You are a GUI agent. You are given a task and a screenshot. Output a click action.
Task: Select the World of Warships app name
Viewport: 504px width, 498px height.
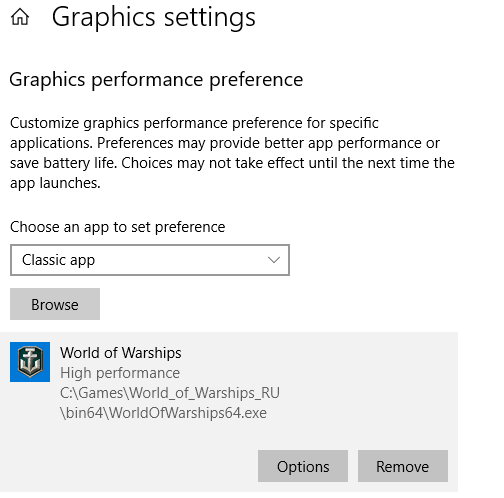[121, 353]
